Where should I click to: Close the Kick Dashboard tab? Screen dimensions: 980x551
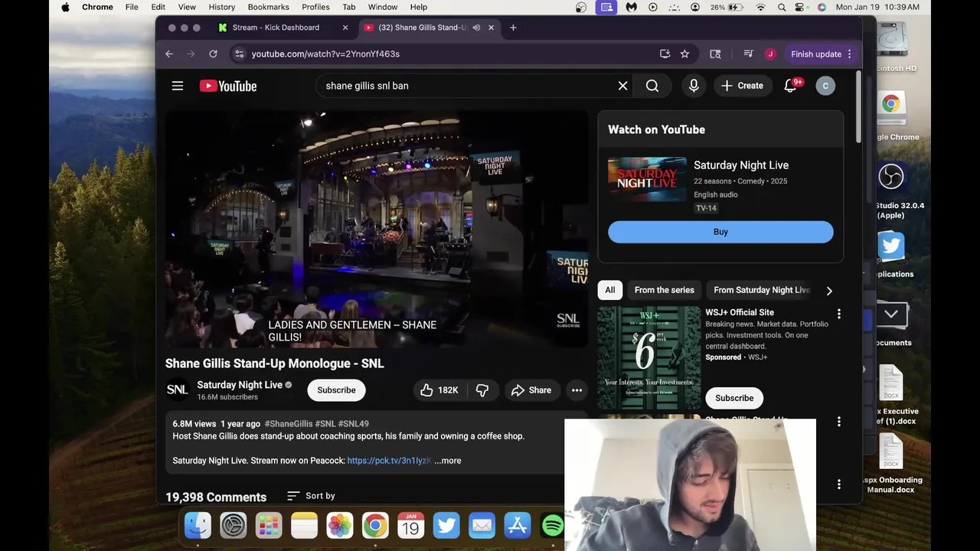click(x=345, y=28)
